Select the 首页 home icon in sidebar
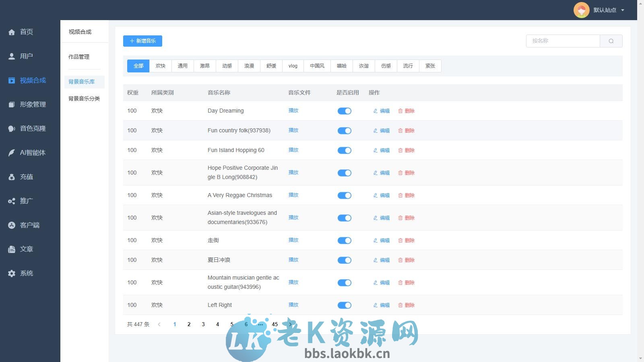Screen dimensions: 644x362 [x=11, y=32]
